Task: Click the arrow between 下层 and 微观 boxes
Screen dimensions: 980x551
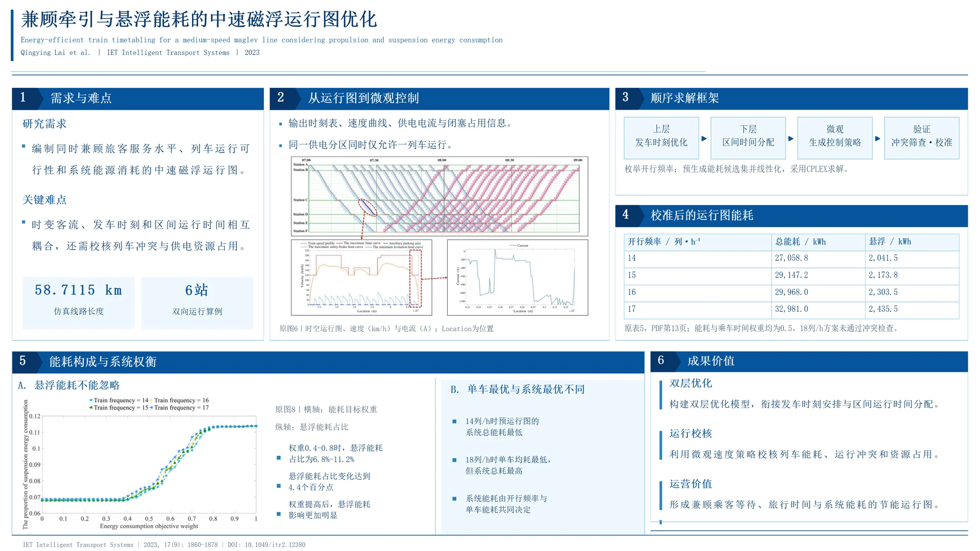Action: (791, 138)
